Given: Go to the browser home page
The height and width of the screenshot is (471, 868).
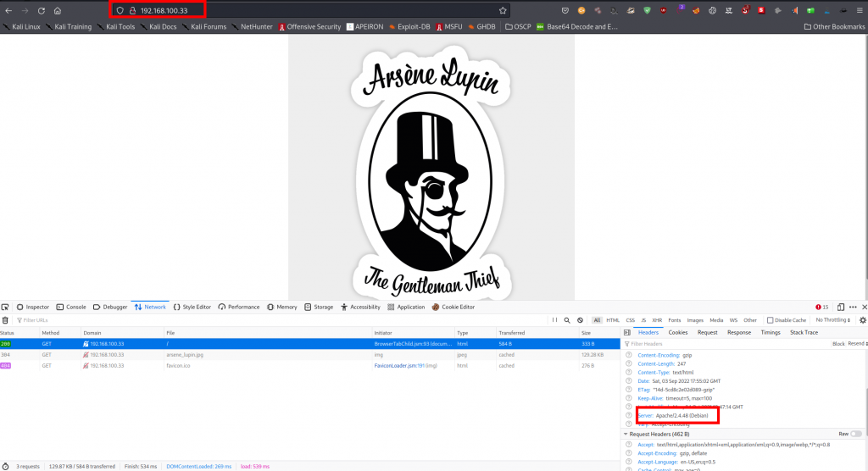Looking at the screenshot, I should pos(58,10).
